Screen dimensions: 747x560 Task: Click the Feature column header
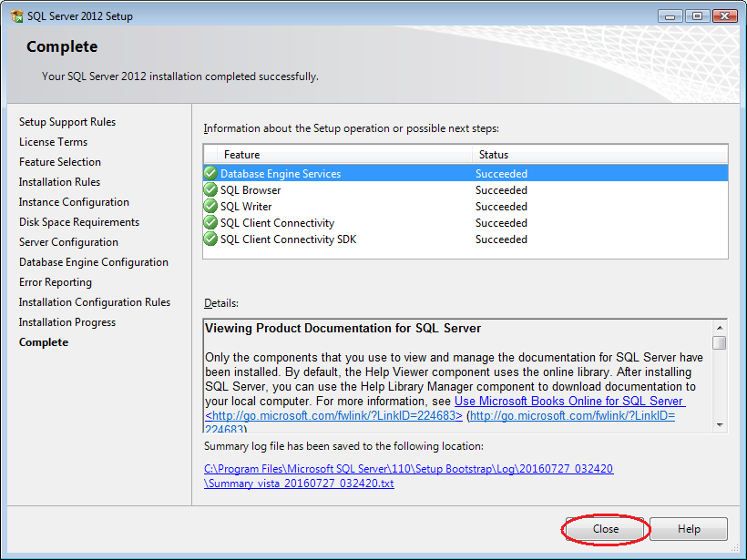(345, 155)
